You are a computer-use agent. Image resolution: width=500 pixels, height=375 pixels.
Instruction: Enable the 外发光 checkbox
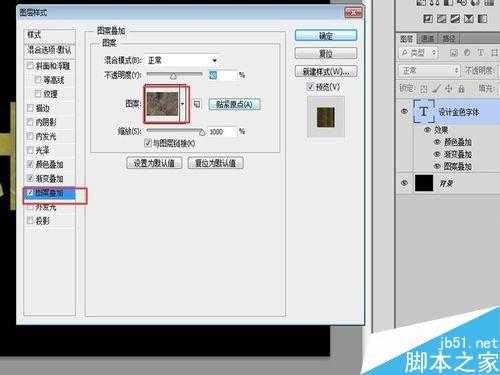(30, 207)
